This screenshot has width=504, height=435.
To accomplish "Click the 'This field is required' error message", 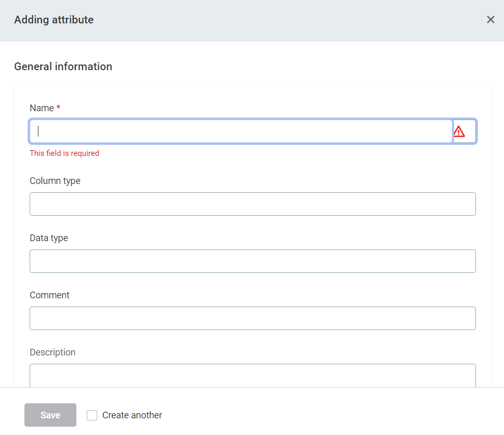I will [x=64, y=153].
